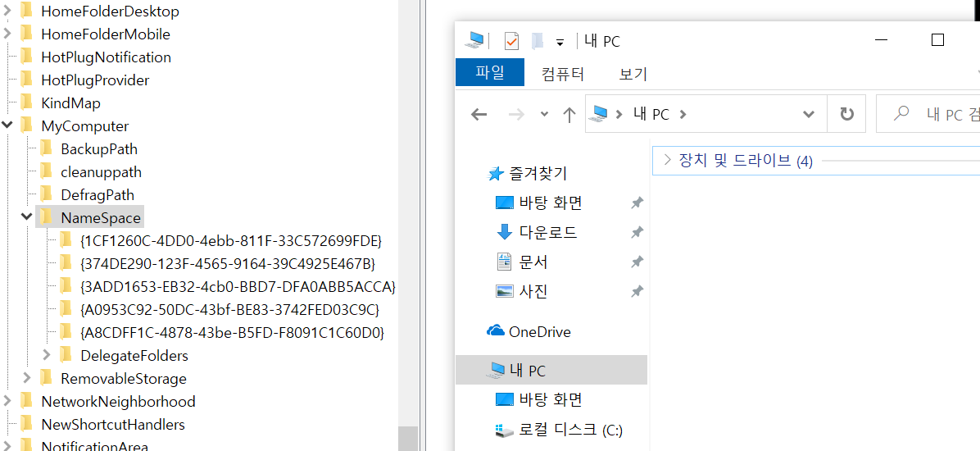Click the KindMap folder icon

click(x=26, y=102)
